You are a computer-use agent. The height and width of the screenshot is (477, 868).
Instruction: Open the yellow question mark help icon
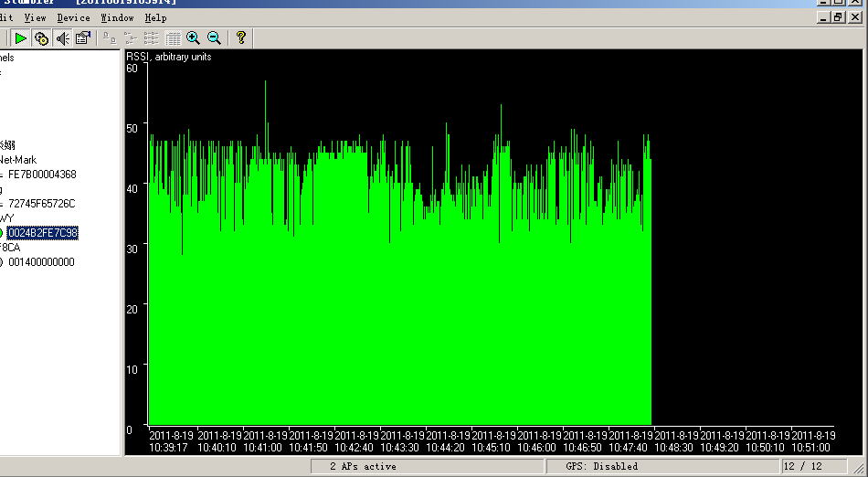[x=240, y=37]
